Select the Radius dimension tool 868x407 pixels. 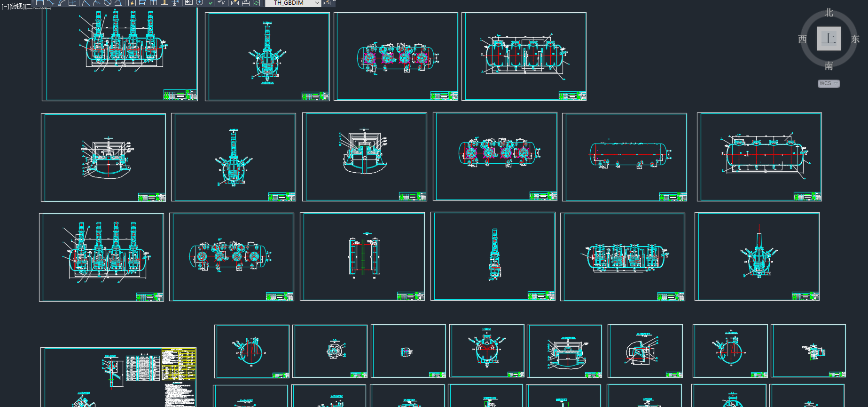pos(86,2)
